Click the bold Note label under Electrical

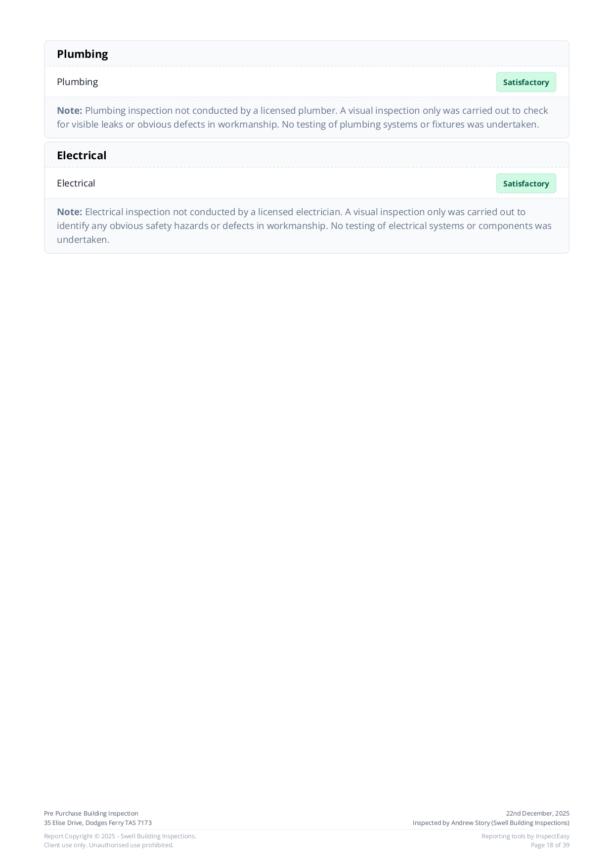(69, 212)
